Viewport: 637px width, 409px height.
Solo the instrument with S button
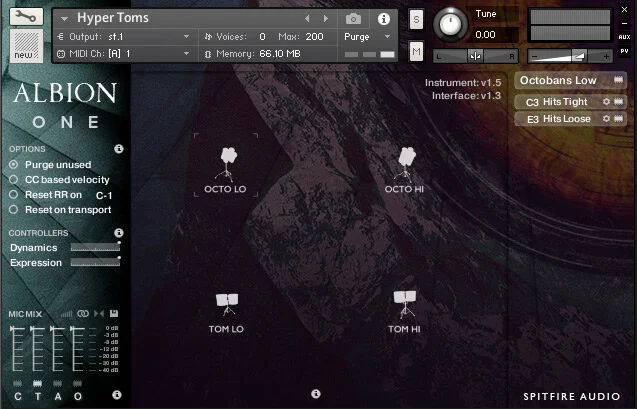(416, 19)
